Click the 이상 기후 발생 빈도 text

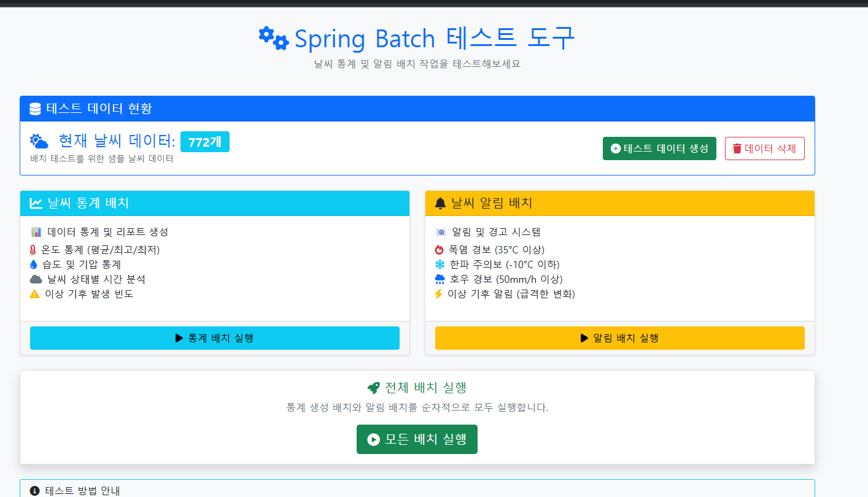[x=89, y=294]
